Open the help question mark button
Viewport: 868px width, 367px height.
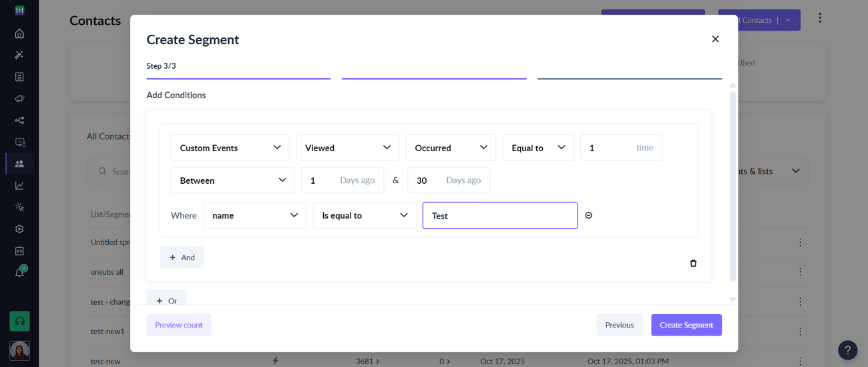click(847, 350)
